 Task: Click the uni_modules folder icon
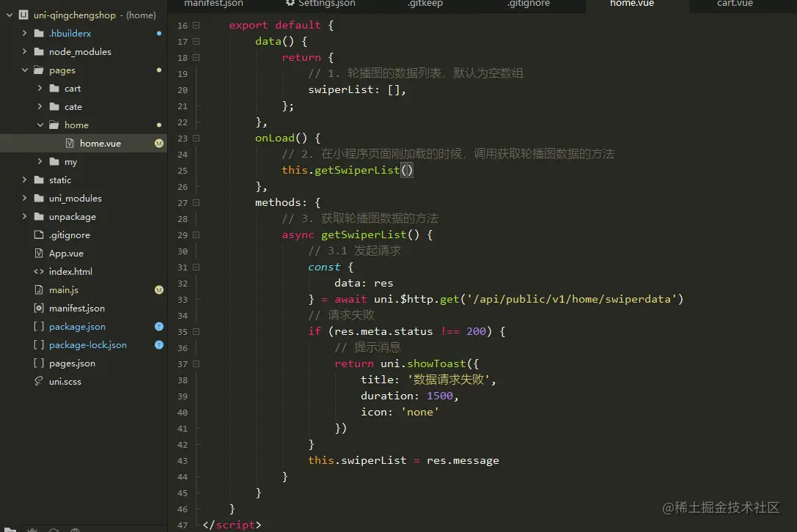(39, 198)
